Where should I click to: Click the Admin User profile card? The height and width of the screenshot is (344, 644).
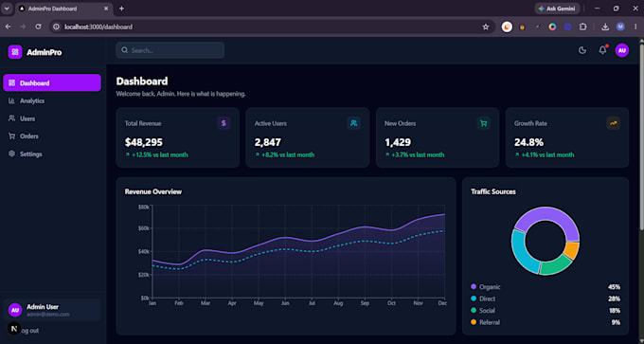coord(52,310)
